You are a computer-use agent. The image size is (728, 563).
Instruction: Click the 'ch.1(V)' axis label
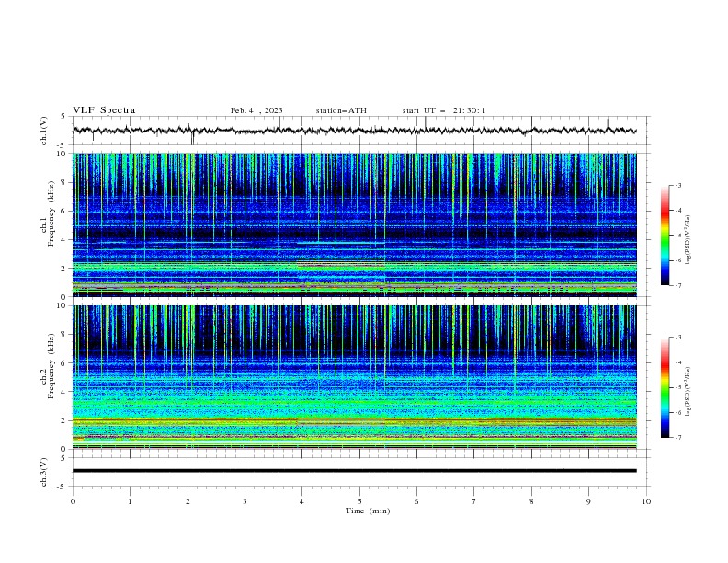[x=44, y=131]
